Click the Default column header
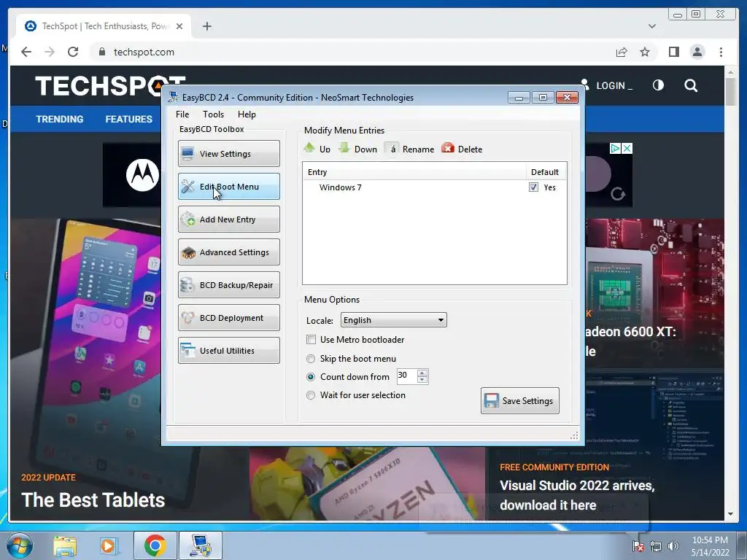747x560 pixels. (546, 172)
